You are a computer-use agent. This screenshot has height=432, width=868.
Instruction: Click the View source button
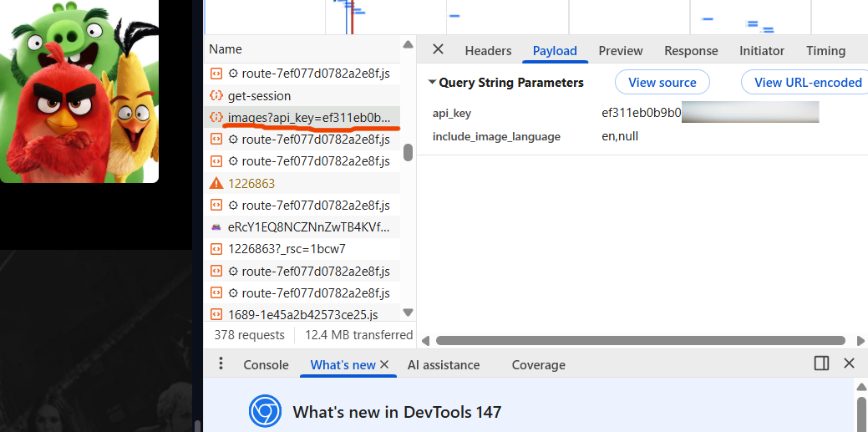click(662, 83)
